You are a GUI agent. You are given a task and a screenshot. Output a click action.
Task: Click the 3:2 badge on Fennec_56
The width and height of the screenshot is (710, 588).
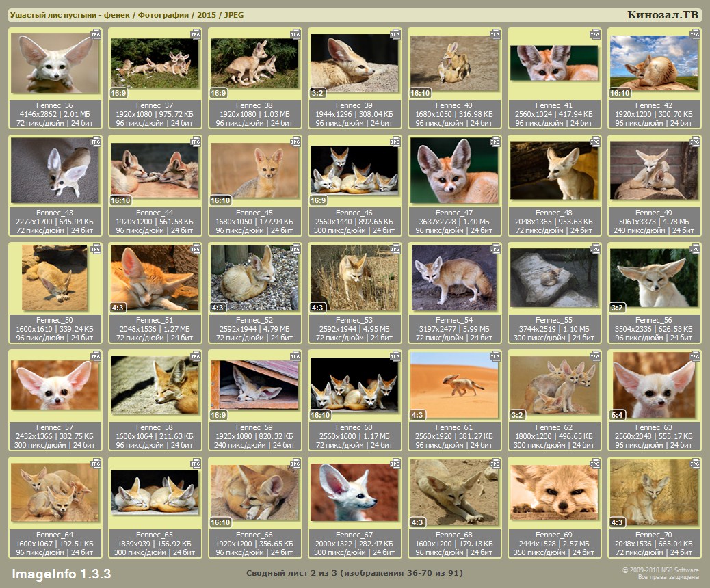pos(618,308)
